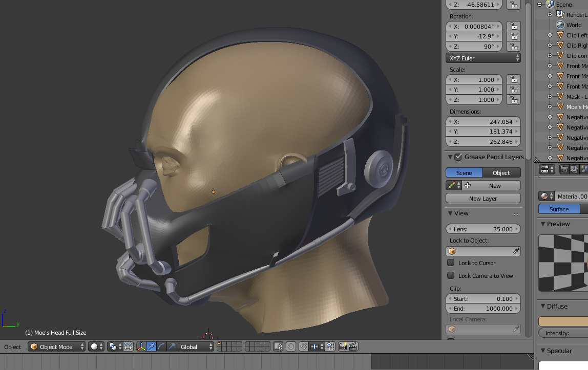Open the Render camera tab in properties
Image resolution: width=588 pixels, height=370 pixels.
point(563,169)
